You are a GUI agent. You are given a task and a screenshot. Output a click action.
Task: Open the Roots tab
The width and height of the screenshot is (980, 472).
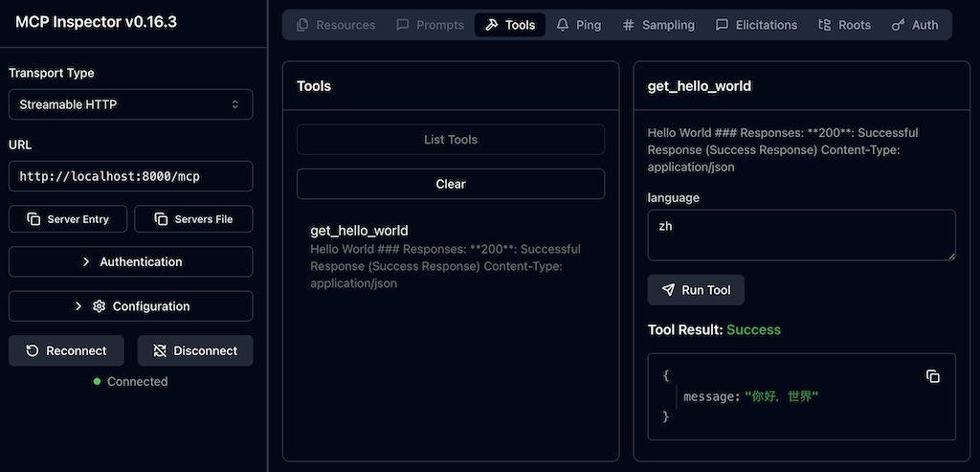click(844, 25)
